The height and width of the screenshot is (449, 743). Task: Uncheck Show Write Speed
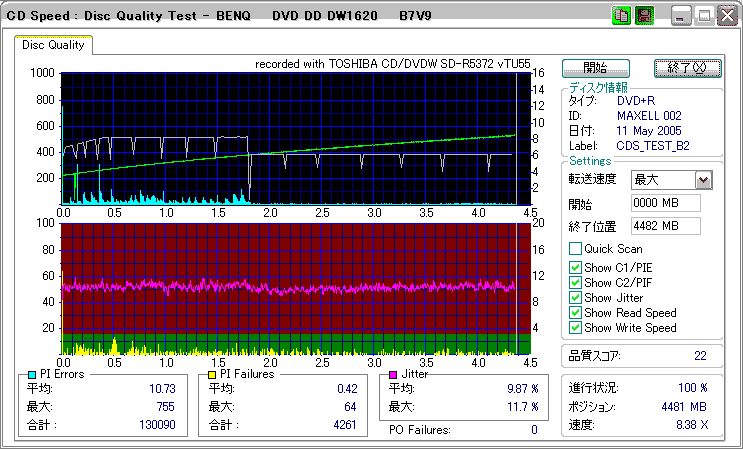click(x=575, y=328)
